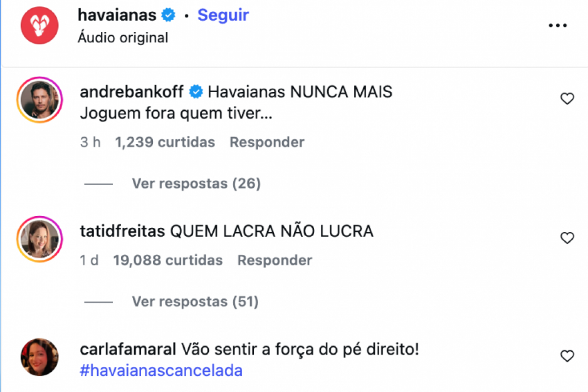View the 1,239 curtidas list

click(x=165, y=142)
